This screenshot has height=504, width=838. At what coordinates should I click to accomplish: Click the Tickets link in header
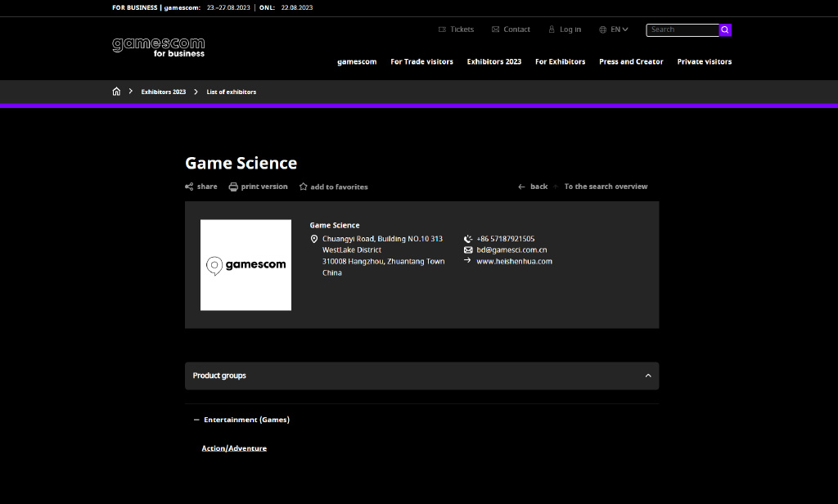click(x=456, y=29)
